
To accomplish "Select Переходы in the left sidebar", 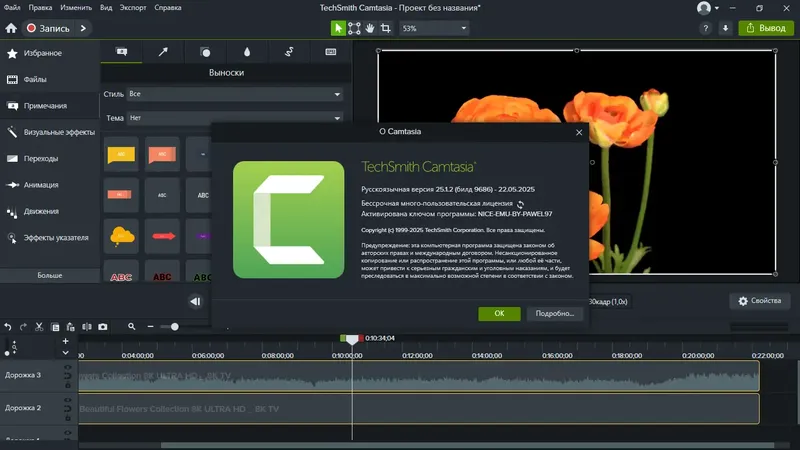I will pyautogui.click(x=42, y=158).
